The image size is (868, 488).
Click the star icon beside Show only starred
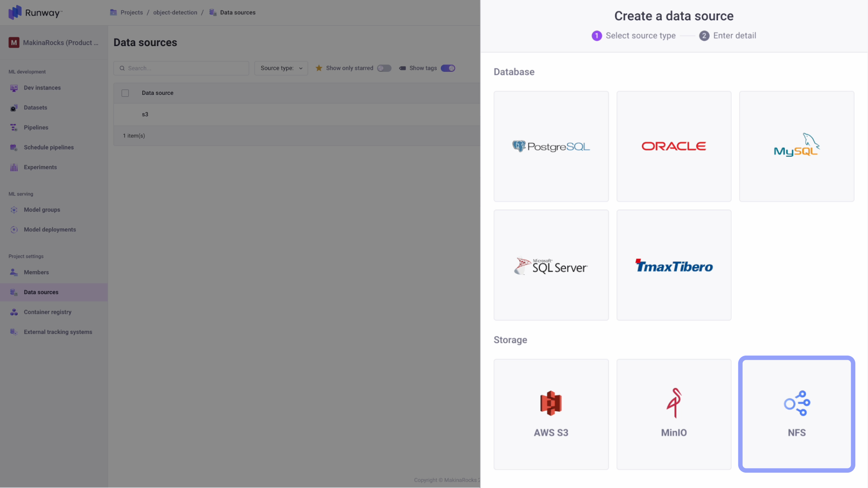(319, 68)
